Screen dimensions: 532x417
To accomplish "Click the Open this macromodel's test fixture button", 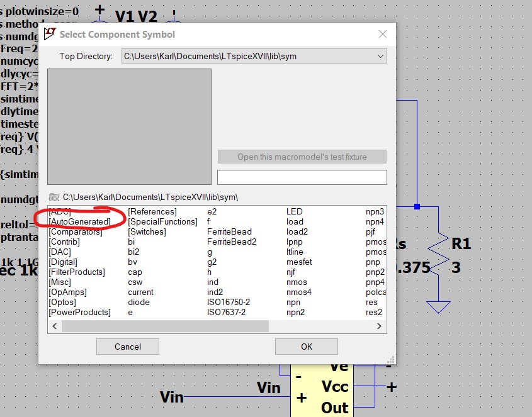I will 302,157.
